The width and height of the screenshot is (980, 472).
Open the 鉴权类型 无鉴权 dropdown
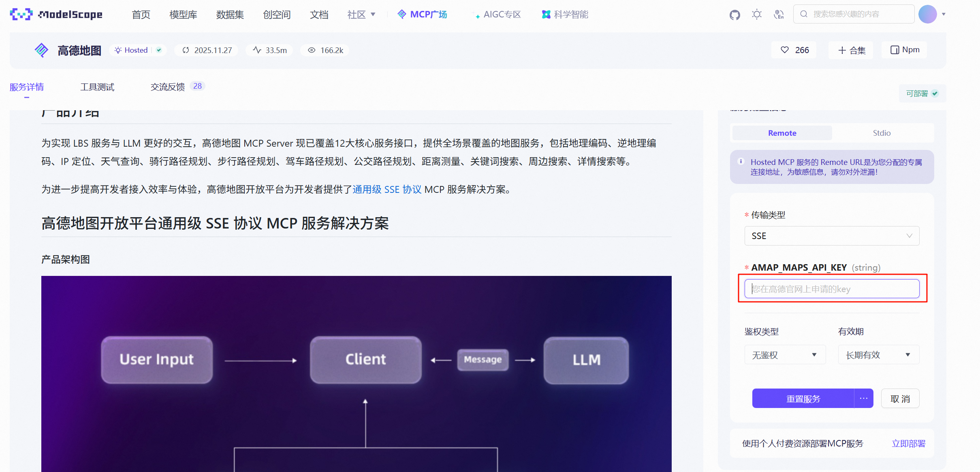(x=785, y=355)
